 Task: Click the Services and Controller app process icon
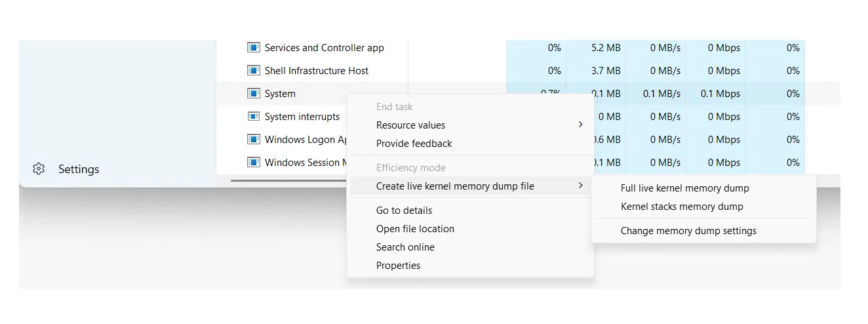tap(254, 48)
